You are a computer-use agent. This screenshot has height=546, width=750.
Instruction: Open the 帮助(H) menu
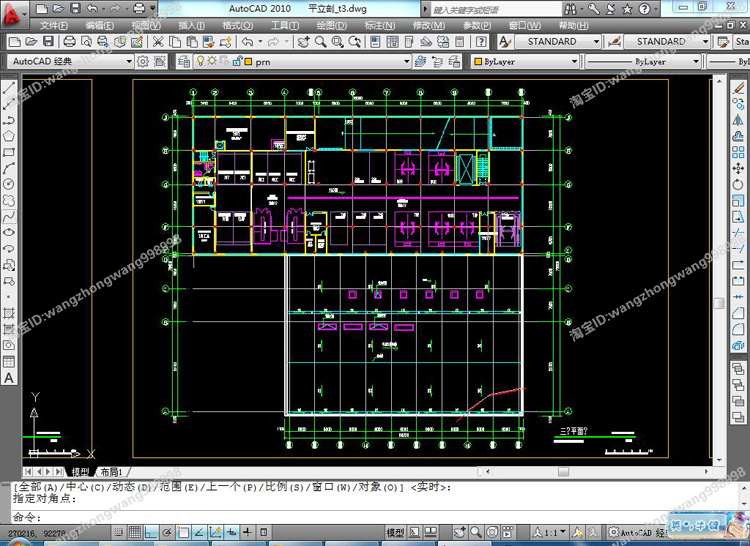click(x=573, y=25)
